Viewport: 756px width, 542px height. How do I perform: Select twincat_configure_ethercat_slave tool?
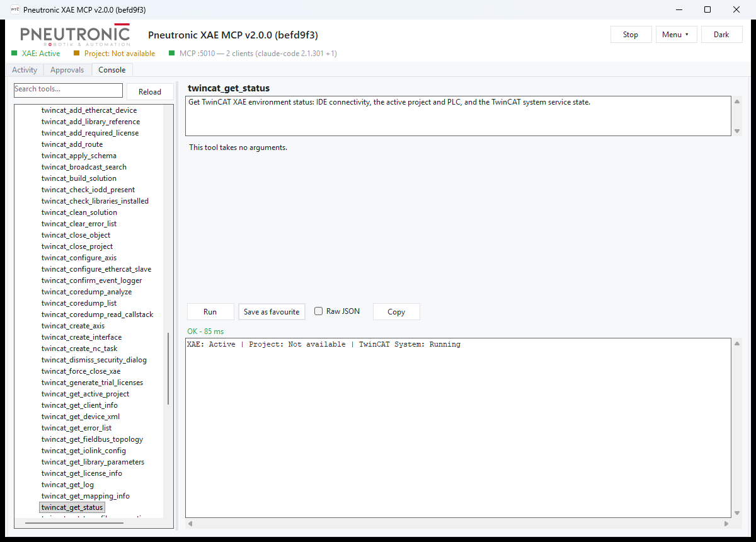96,269
